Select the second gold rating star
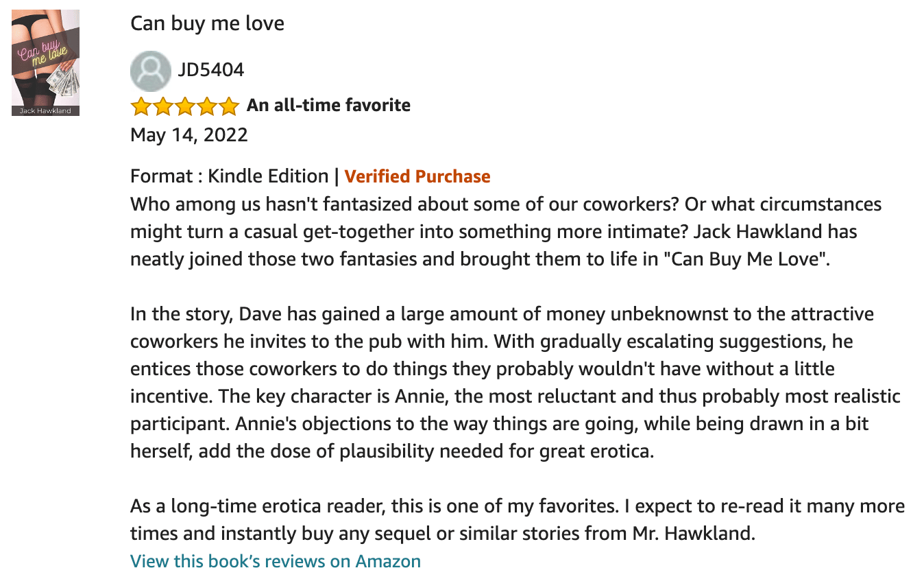Image resolution: width=924 pixels, height=579 pixels. click(x=163, y=106)
